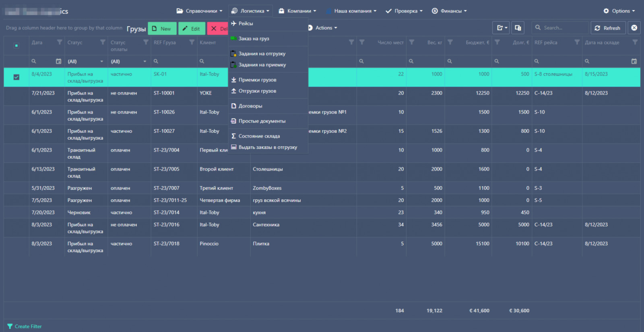This screenshot has height=332, width=644.
Task: Open Приемки грузов menu item
Action: pyautogui.click(x=268, y=80)
